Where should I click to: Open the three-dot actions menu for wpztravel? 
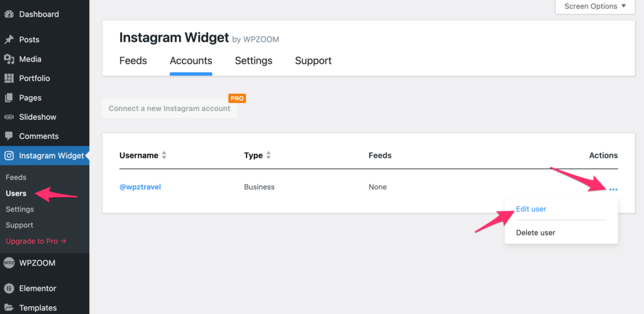click(613, 189)
